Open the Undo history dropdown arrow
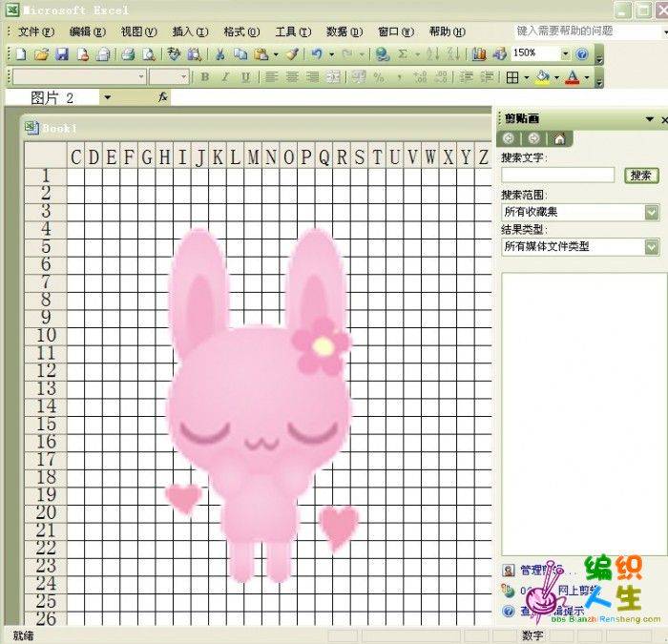This screenshot has height=644, width=668. click(x=331, y=54)
